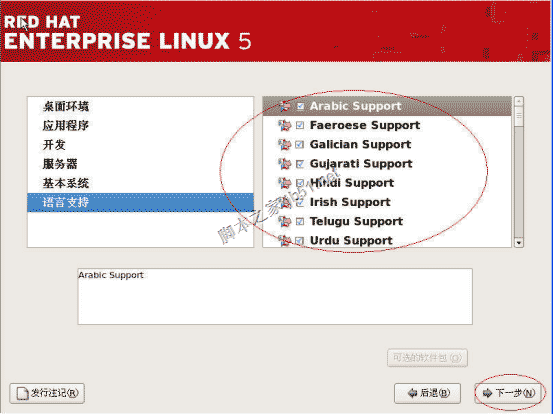The width and height of the screenshot is (554, 415).
Task: Click the Galician Support package icon
Action: 284,144
